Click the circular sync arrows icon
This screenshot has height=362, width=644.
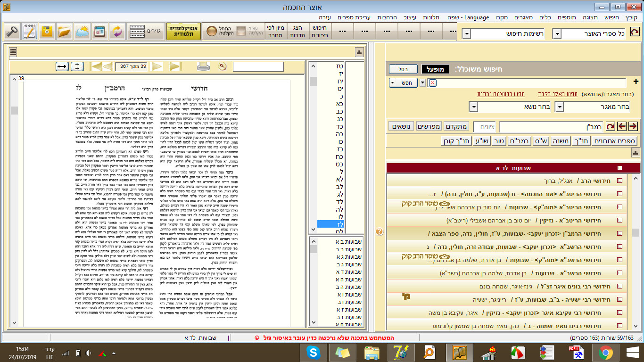point(116,32)
